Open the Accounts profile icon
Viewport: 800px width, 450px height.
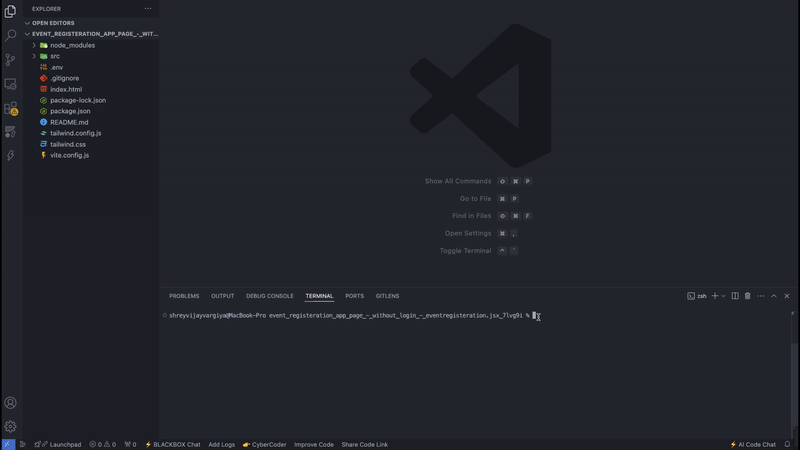(x=10, y=403)
